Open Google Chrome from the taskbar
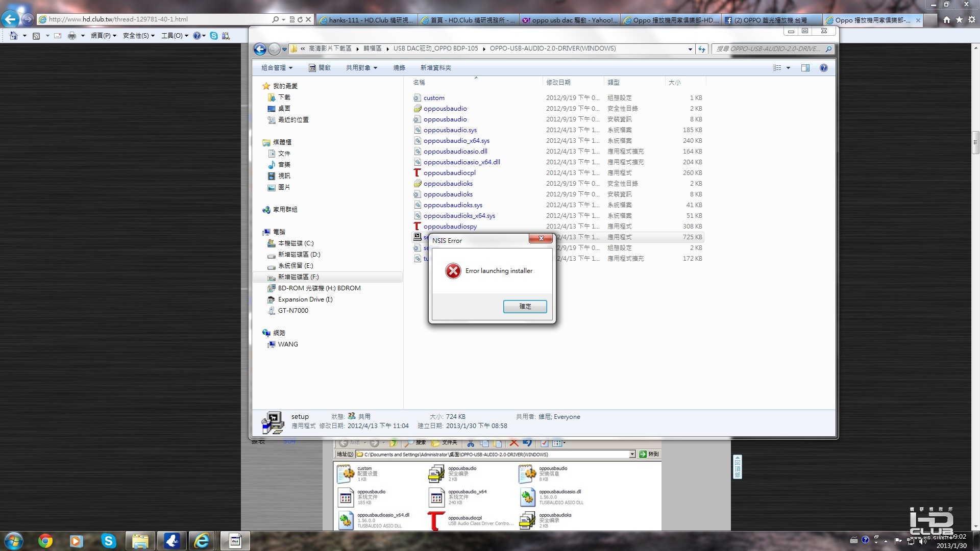 [45, 541]
